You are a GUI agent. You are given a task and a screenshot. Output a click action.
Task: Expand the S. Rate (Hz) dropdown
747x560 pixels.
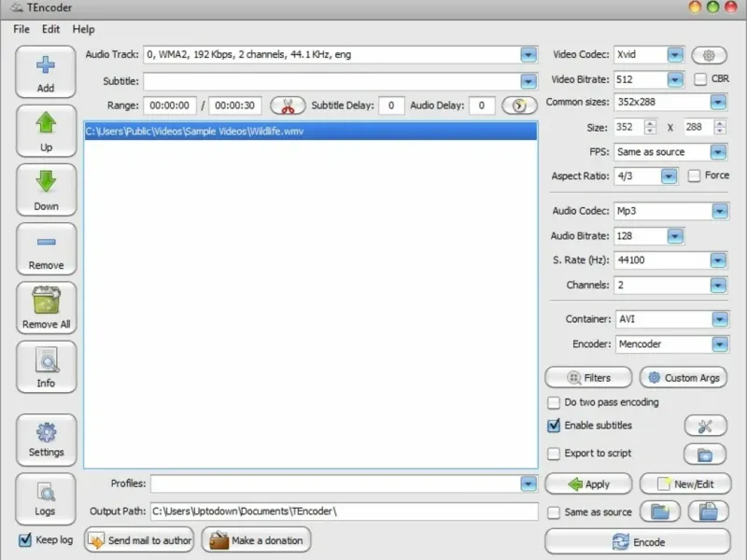click(x=718, y=260)
